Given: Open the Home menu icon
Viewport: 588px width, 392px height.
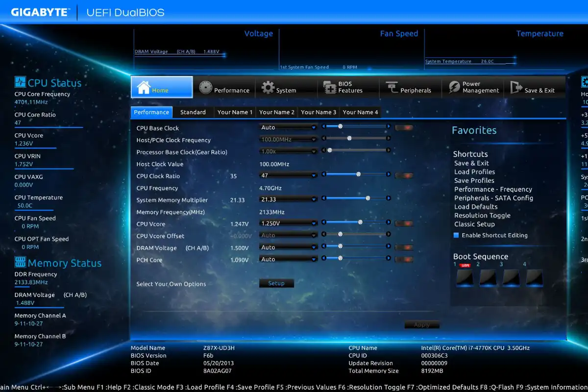Looking at the screenshot, I should [x=145, y=87].
